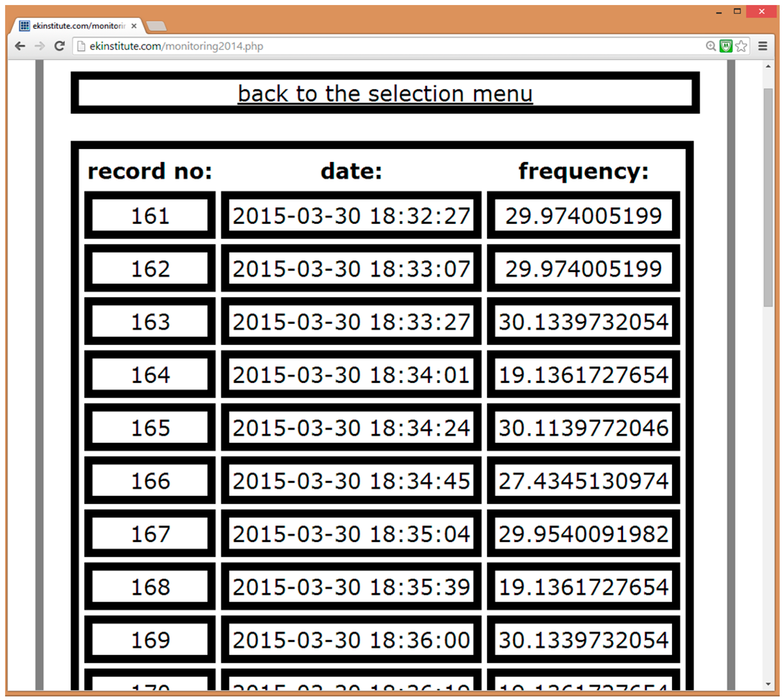Click the green shield extension icon
This screenshot has width=784, height=700.
pos(726,46)
